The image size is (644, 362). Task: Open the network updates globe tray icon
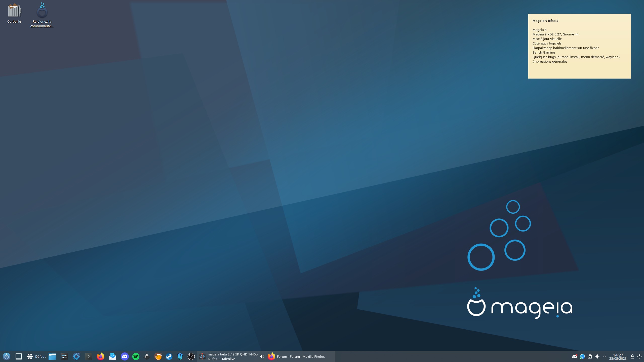click(582, 356)
